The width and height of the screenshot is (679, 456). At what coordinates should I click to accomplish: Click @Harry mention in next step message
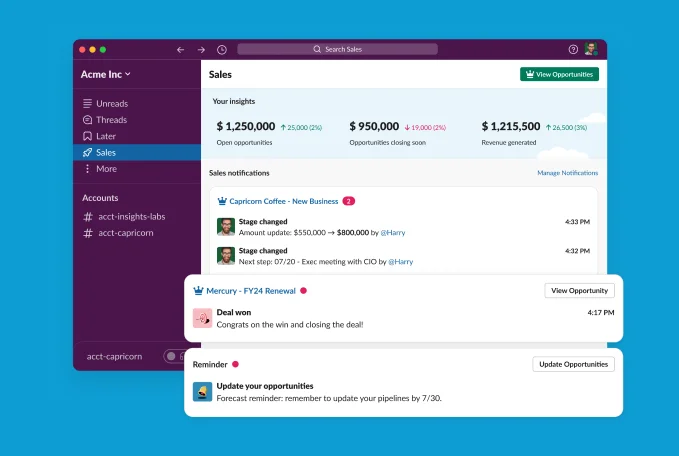401,262
